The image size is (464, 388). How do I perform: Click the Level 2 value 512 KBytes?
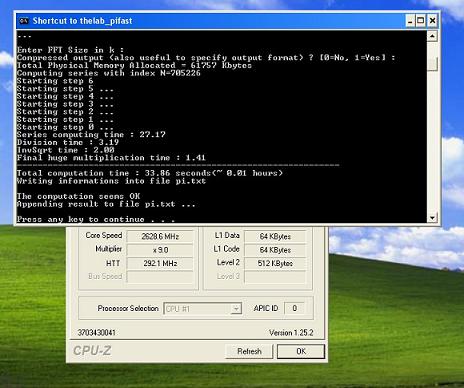pyautogui.click(x=275, y=263)
